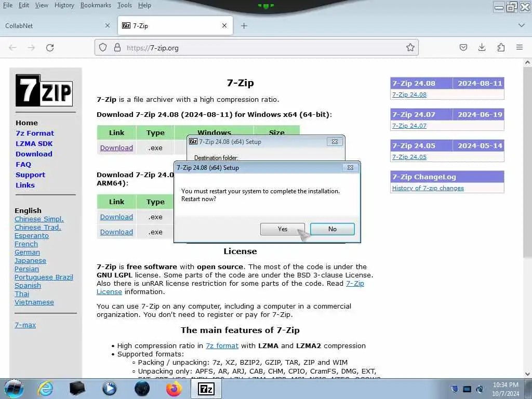Viewport: 532px width, 399px height.
Task: Open the 7-max link
Action: (25, 325)
